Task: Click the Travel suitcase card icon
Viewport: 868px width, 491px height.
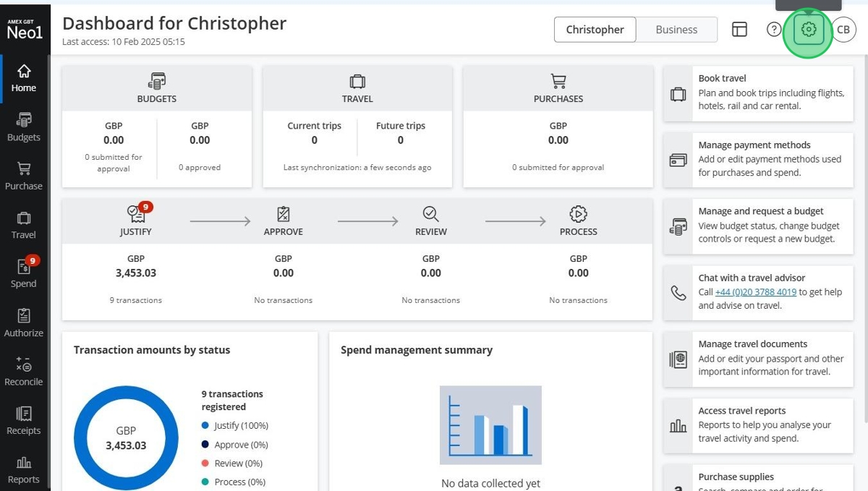Action: 357,81
